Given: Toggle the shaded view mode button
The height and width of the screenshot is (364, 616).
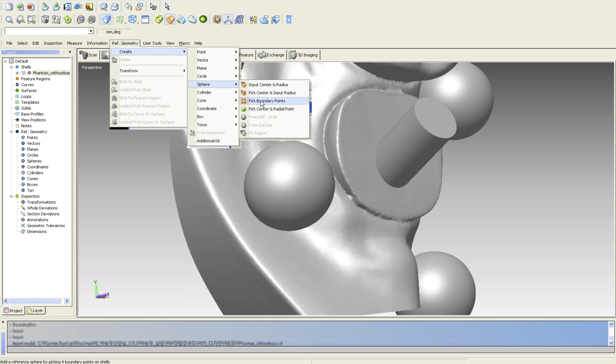Looking at the screenshot, I should point(106,19).
